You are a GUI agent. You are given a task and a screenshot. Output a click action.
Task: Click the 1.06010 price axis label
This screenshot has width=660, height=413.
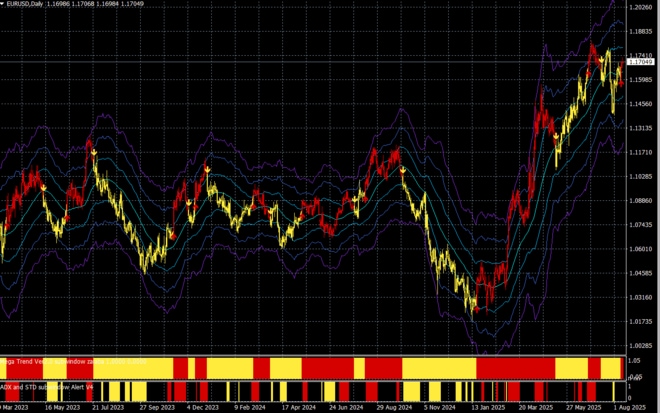pyautogui.click(x=641, y=249)
